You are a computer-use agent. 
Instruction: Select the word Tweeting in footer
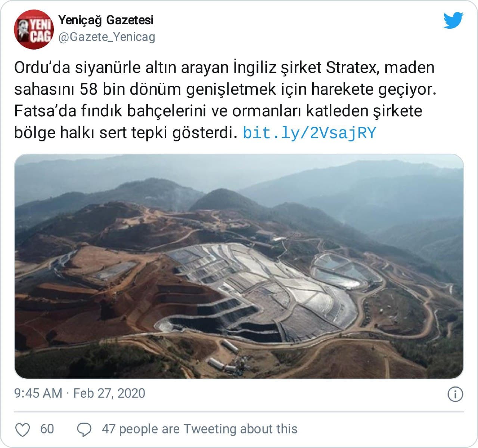(210, 429)
